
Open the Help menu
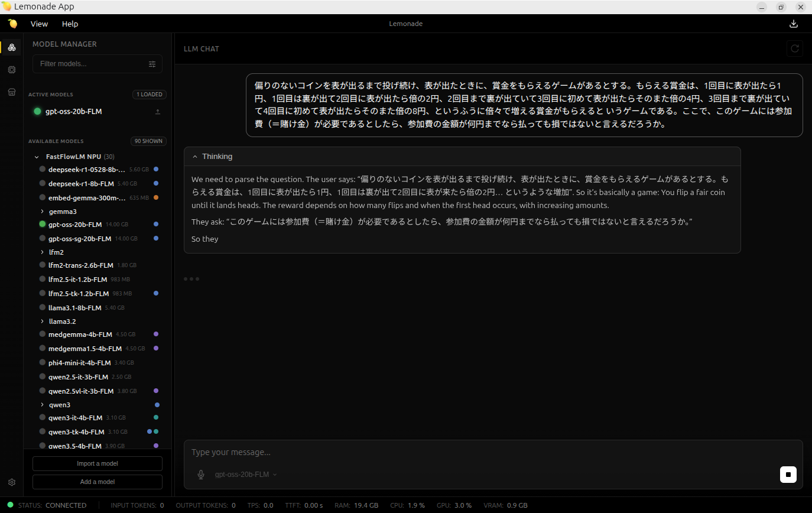point(70,24)
